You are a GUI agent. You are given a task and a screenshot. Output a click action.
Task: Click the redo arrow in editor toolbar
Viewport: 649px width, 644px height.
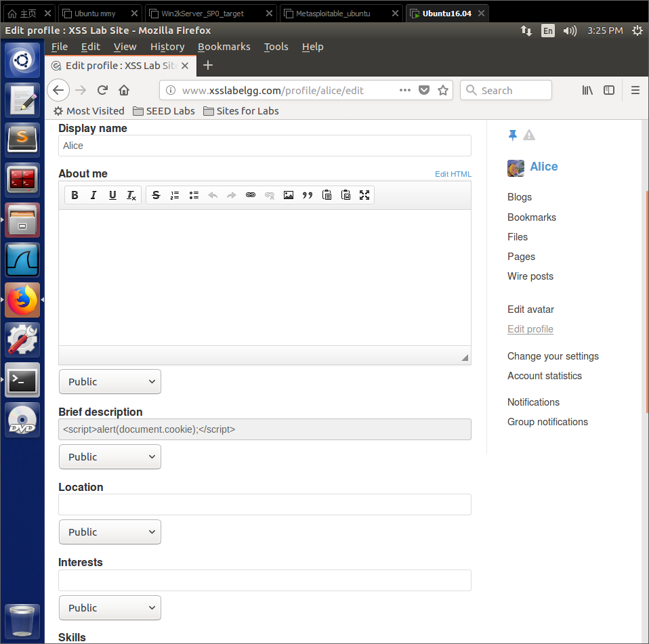pos(232,195)
